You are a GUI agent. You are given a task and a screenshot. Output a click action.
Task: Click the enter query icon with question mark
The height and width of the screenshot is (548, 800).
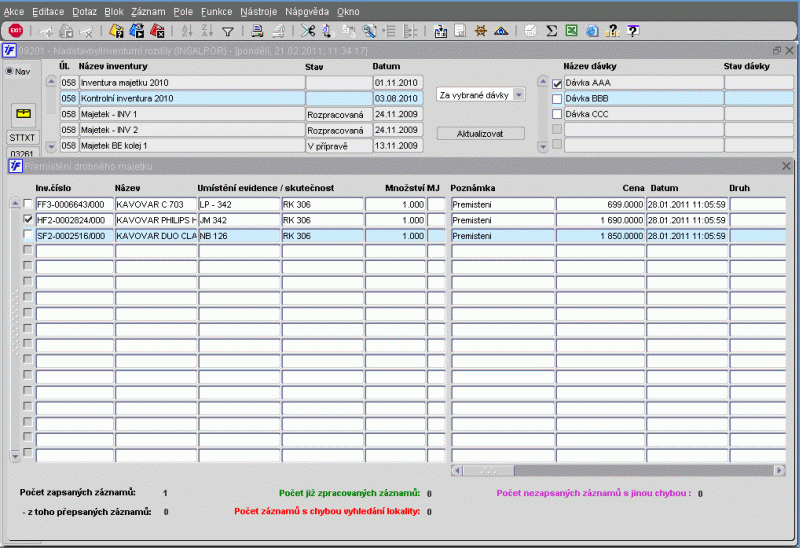(x=116, y=31)
